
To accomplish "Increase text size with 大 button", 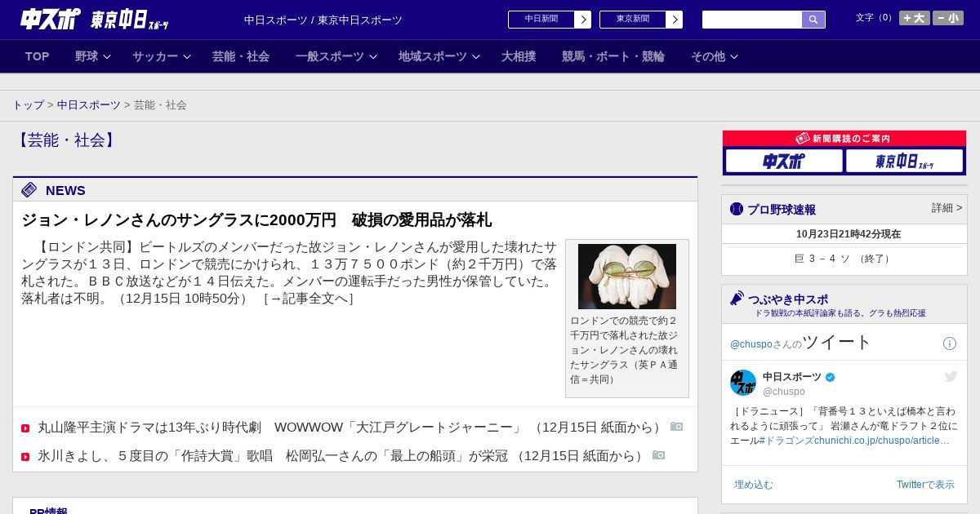I will pos(915,18).
